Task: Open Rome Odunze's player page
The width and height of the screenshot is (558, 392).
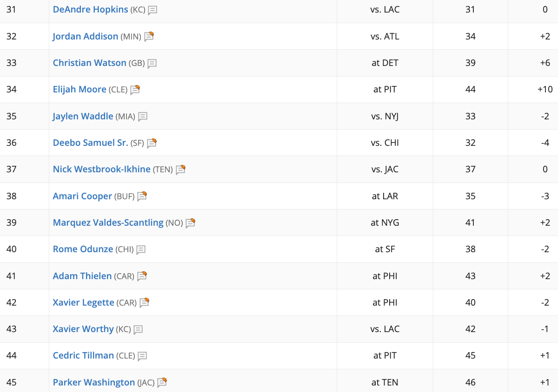Action: pyautogui.click(x=83, y=249)
